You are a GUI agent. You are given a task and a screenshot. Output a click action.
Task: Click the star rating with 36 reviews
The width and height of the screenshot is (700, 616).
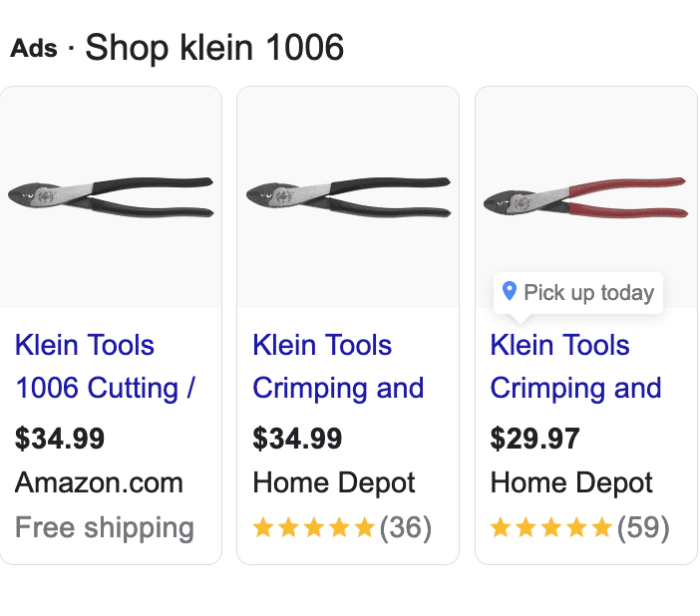click(314, 527)
